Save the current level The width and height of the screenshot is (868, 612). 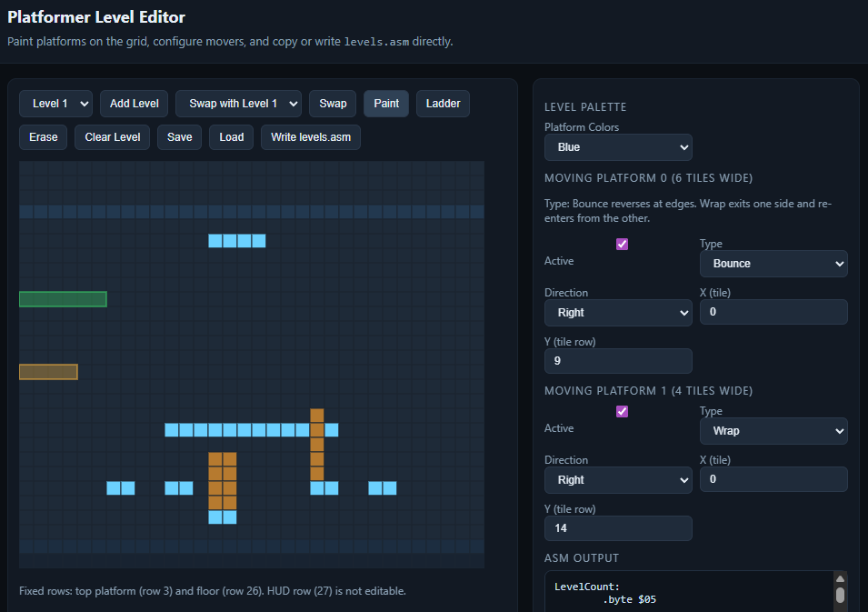point(179,136)
